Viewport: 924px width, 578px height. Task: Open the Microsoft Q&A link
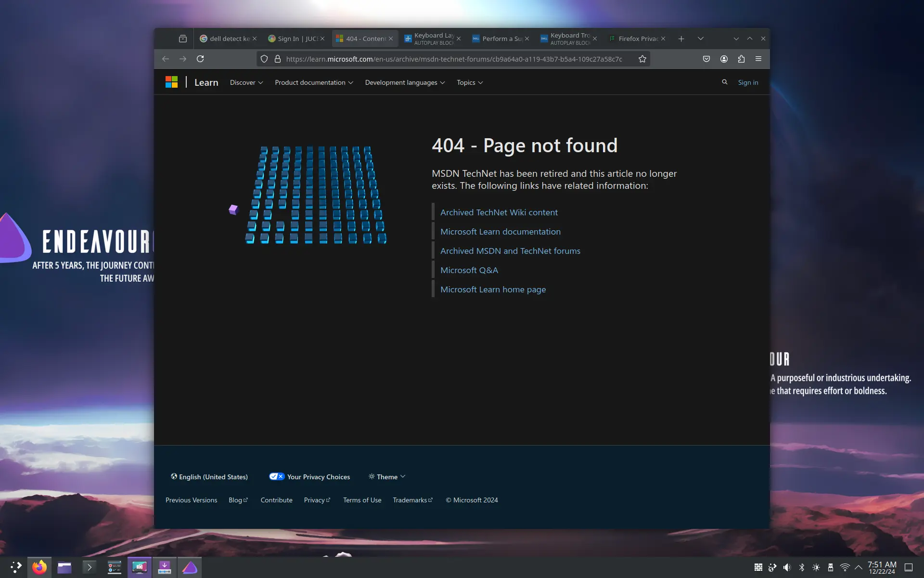[469, 270]
